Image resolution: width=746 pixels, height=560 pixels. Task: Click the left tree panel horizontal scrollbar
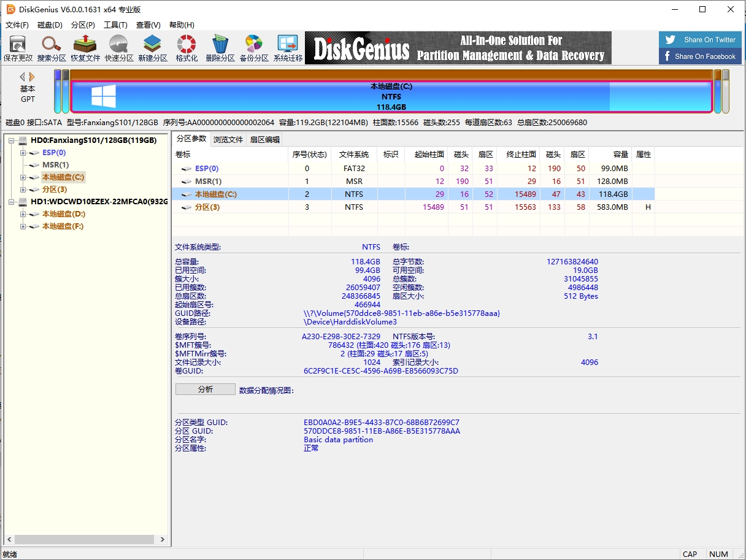coord(85,540)
